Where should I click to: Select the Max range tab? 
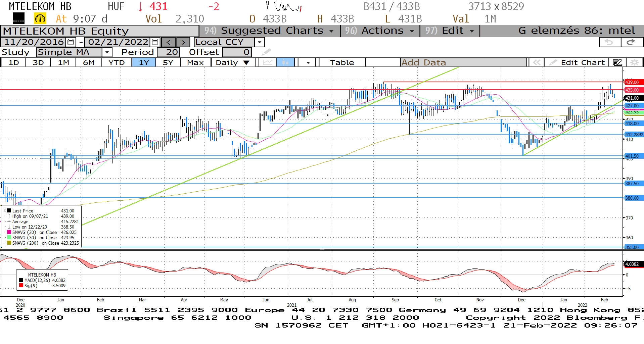point(195,62)
